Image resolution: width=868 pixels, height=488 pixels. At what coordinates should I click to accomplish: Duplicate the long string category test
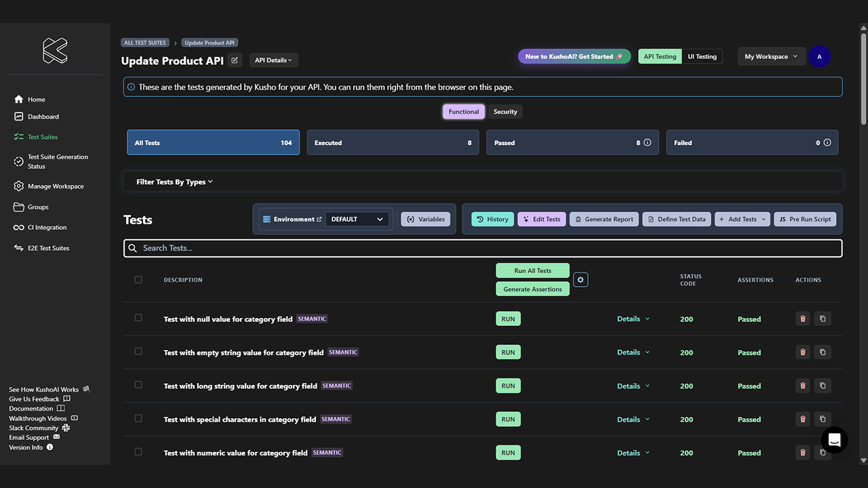pos(823,386)
